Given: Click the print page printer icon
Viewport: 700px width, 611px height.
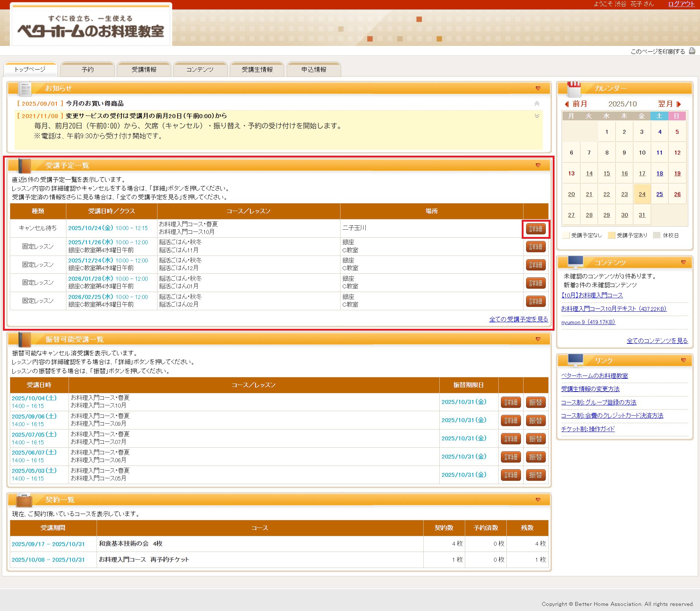Looking at the screenshot, I should [692, 51].
